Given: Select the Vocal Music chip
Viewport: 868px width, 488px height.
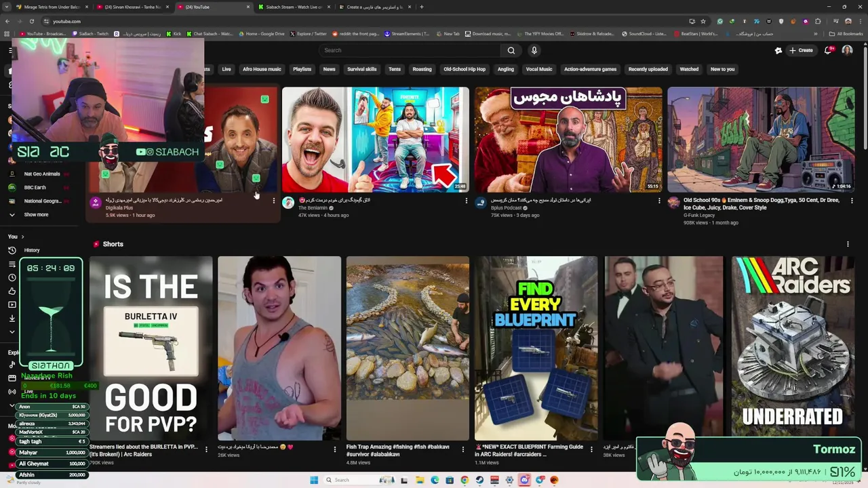Looking at the screenshot, I should 539,69.
